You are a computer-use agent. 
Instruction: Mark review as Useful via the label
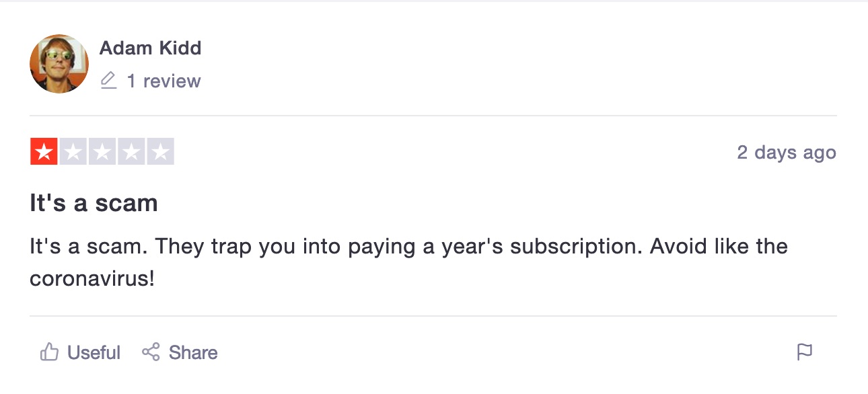tap(94, 352)
